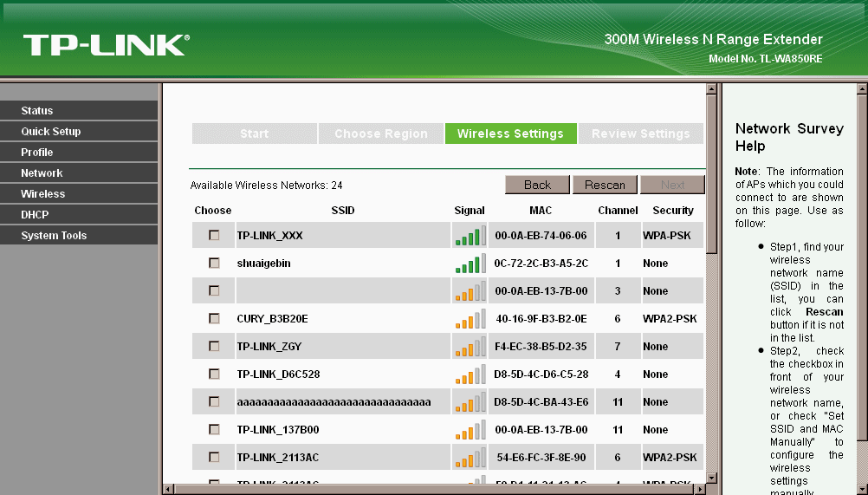Click MAC address 54-E6-FC-3F-8E-90
The height and width of the screenshot is (495, 868).
pos(541,457)
